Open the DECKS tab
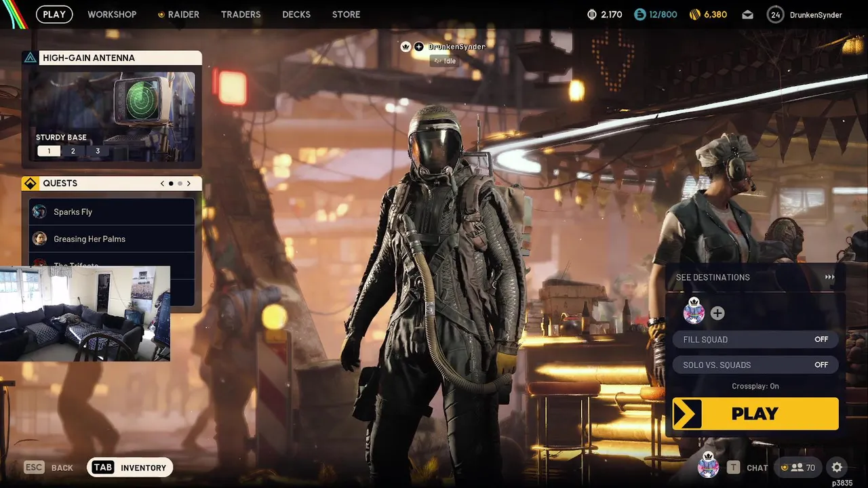Screen dimensions: 868x488 tap(296, 14)
